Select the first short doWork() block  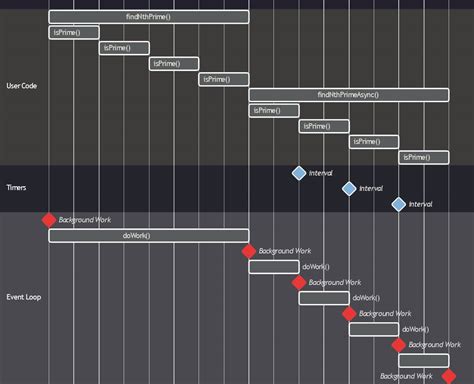point(274,267)
